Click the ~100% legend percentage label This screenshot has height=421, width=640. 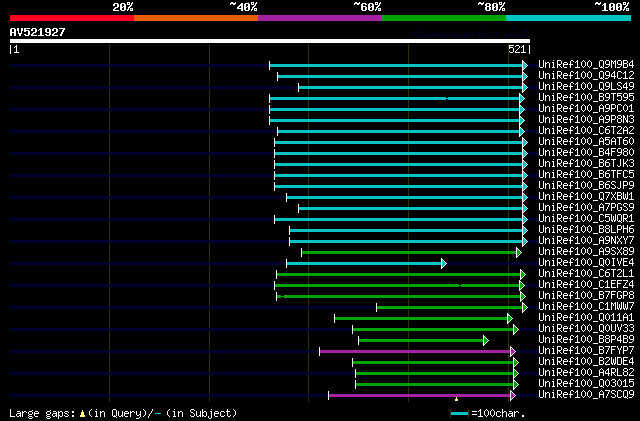[611, 7]
